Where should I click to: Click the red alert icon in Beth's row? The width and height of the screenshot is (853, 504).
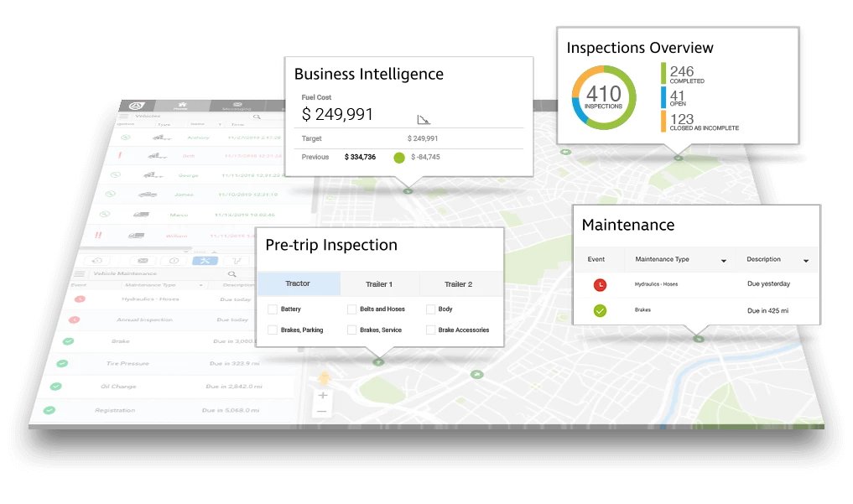120,155
